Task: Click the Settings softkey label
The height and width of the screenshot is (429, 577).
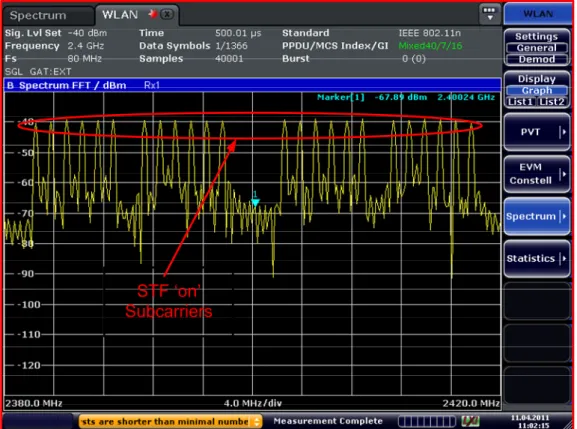Action: coord(537,36)
